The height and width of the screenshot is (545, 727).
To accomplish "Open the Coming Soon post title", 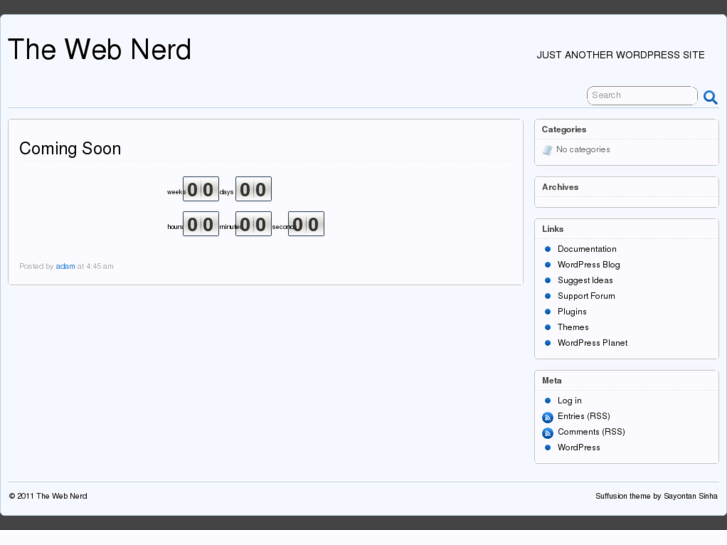I will coord(70,148).
